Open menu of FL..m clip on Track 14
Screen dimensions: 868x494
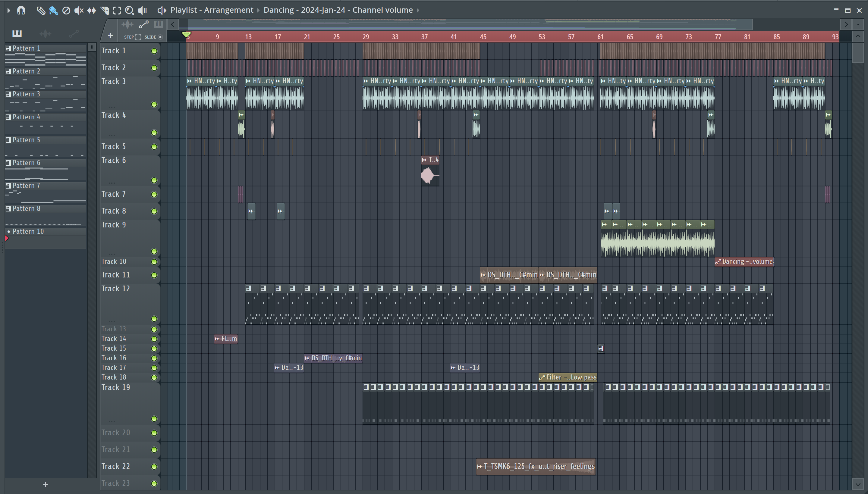click(x=217, y=339)
